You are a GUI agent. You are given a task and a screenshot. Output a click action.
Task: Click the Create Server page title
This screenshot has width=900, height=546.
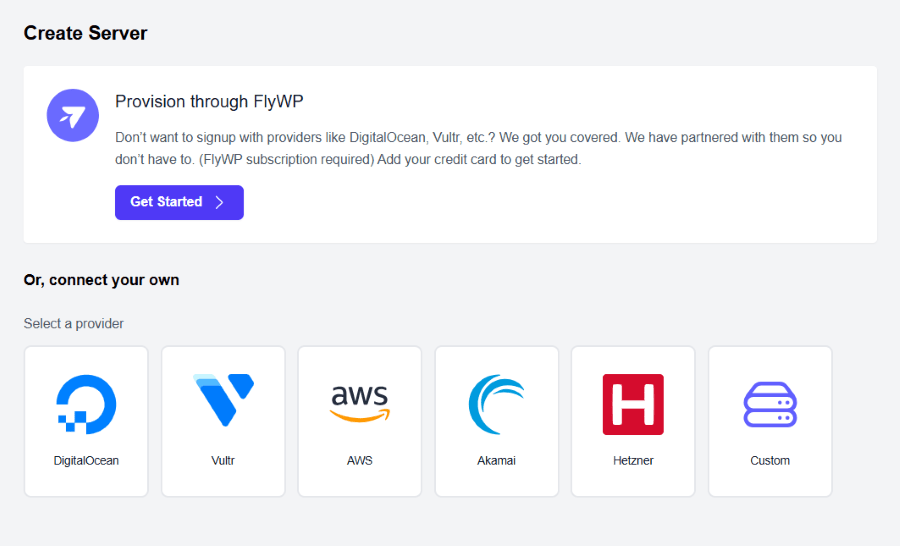[x=85, y=33]
